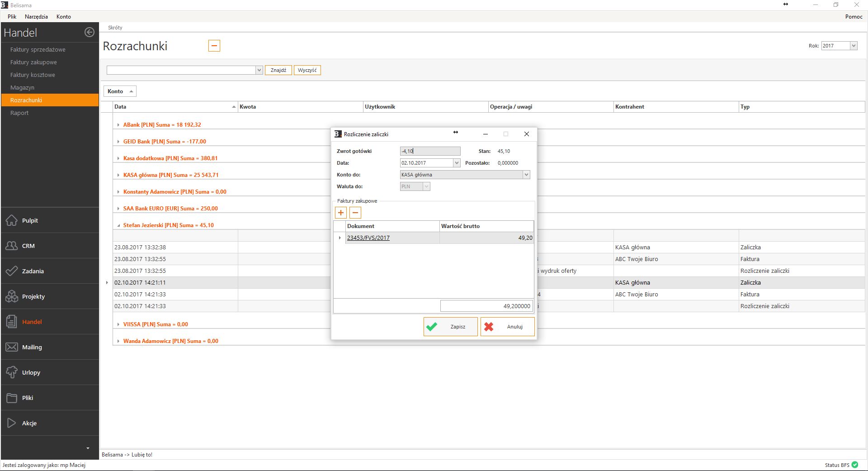Open the Urlopy module icon
This screenshot has height=471, width=868.
(x=12, y=372)
